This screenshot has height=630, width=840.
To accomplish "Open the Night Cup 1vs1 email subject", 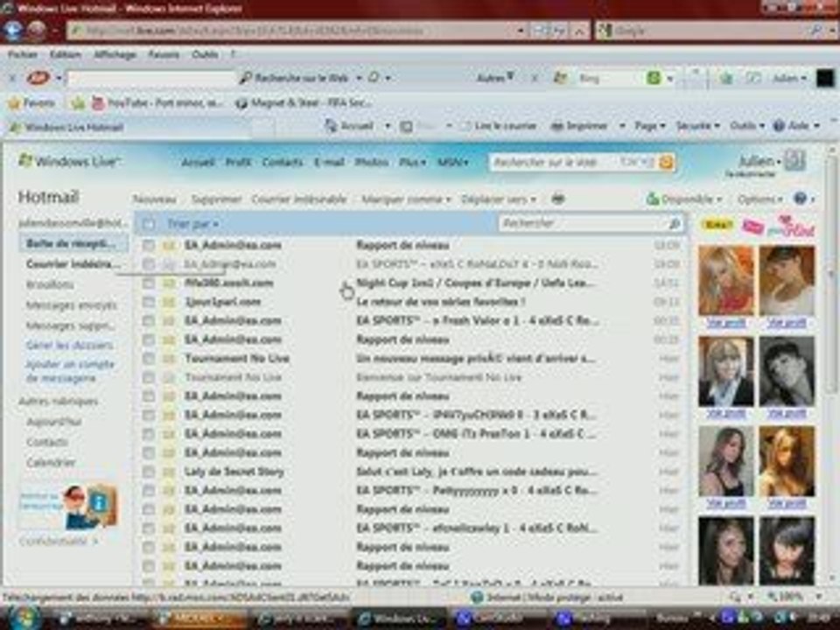I will point(474,283).
